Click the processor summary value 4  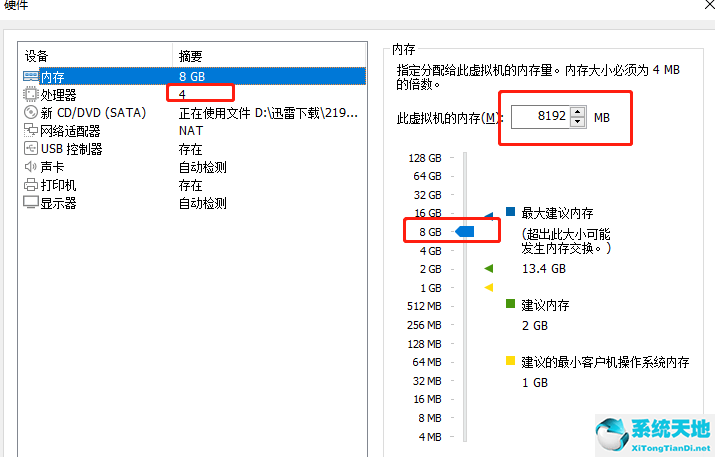click(182, 94)
